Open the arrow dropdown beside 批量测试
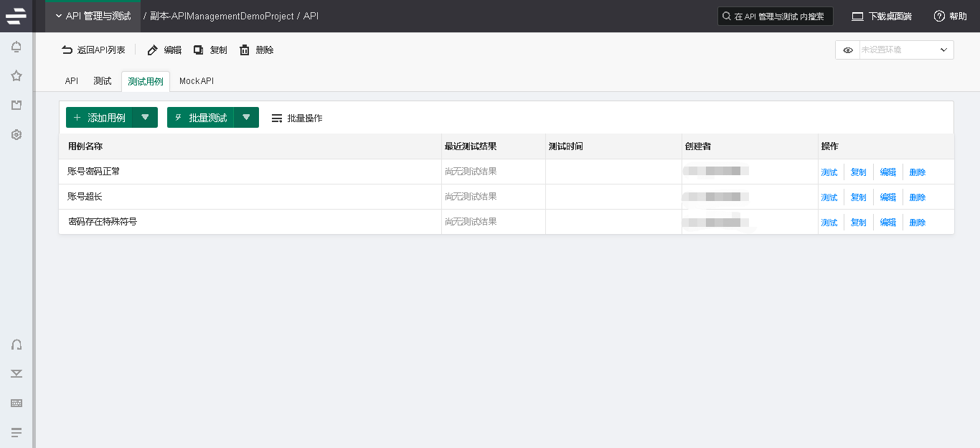The width and height of the screenshot is (980, 448). point(246,118)
